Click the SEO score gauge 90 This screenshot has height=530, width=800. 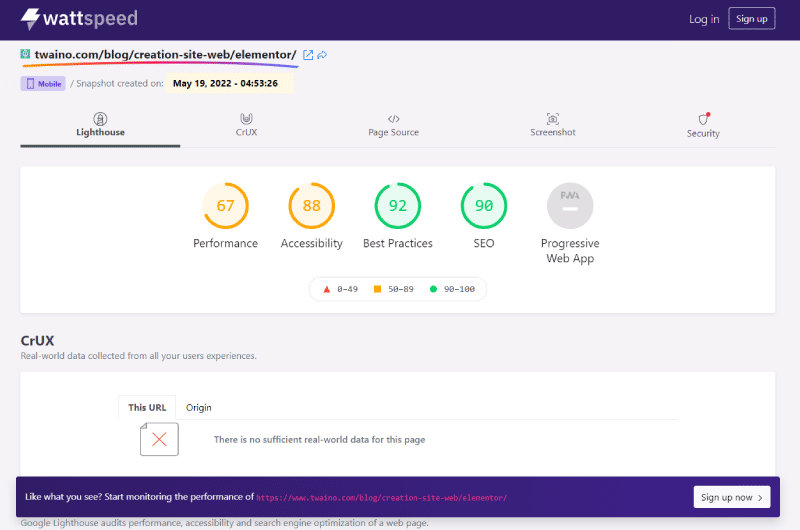[484, 206]
